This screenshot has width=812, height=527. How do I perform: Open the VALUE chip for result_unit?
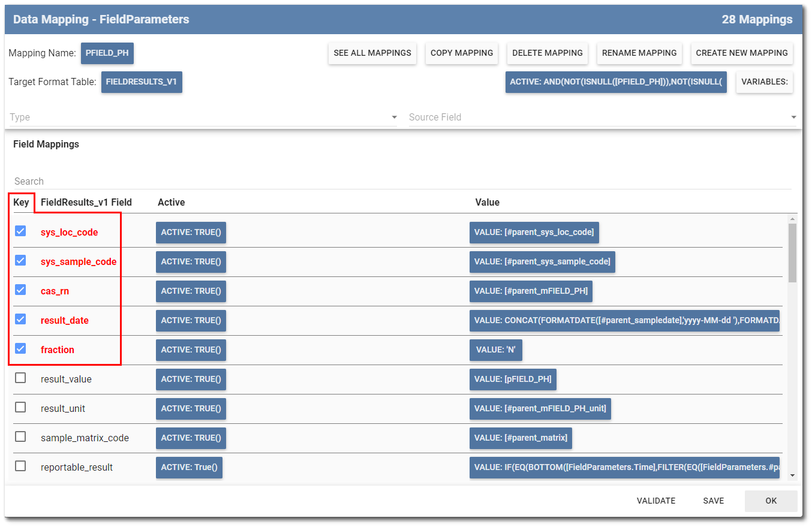tap(540, 408)
